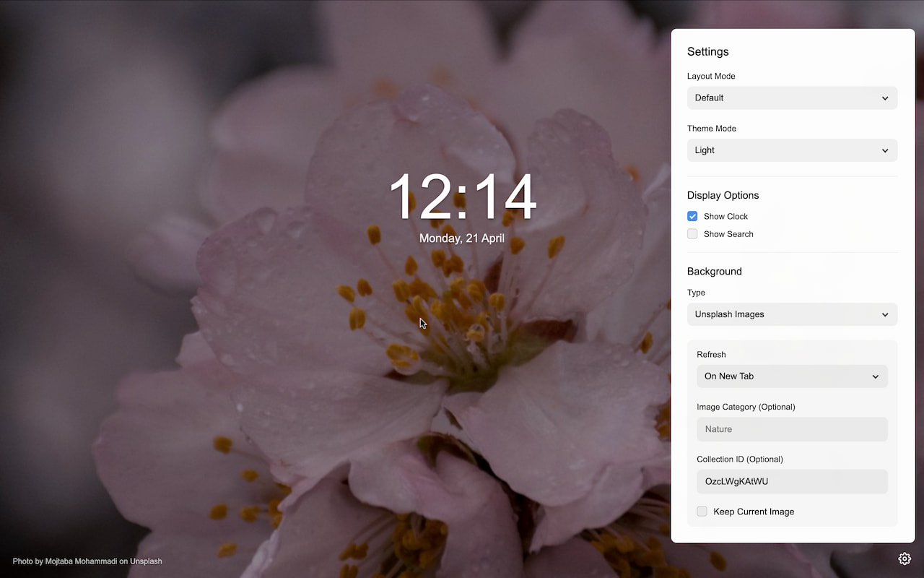The height and width of the screenshot is (578, 924).
Task: Expand the Theme Mode dropdown
Action: [x=792, y=150]
